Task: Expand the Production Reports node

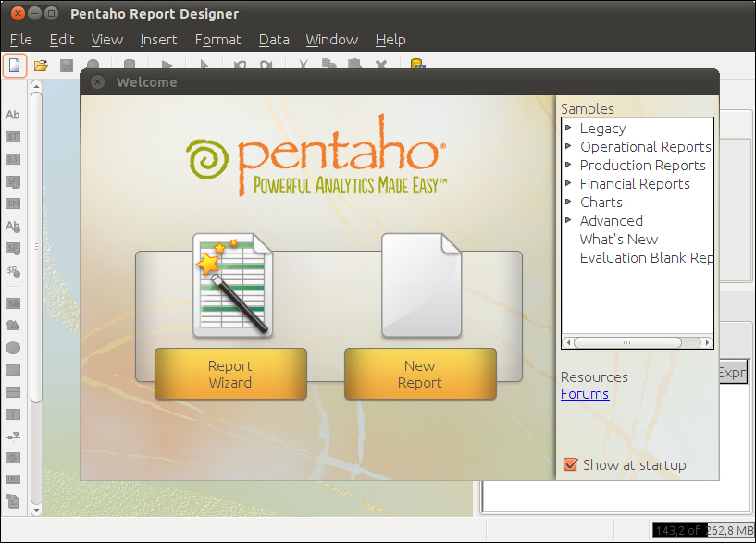Action: coord(568,165)
